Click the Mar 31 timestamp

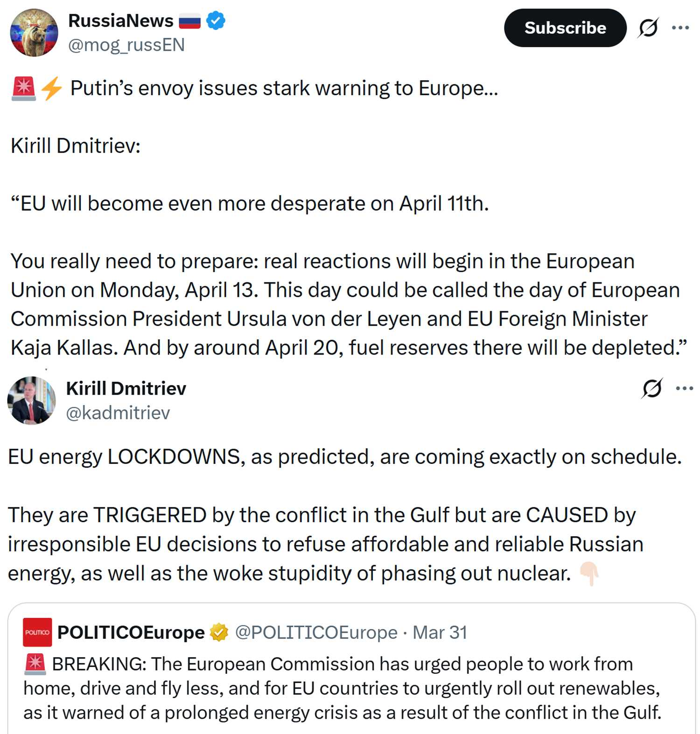coord(440,632)
